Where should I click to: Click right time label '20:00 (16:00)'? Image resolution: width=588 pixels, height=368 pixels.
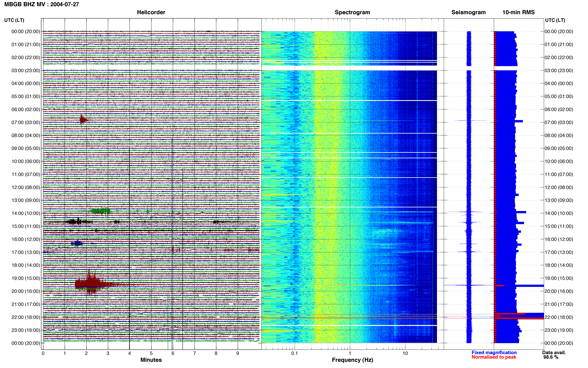click(x=559, y=291)
